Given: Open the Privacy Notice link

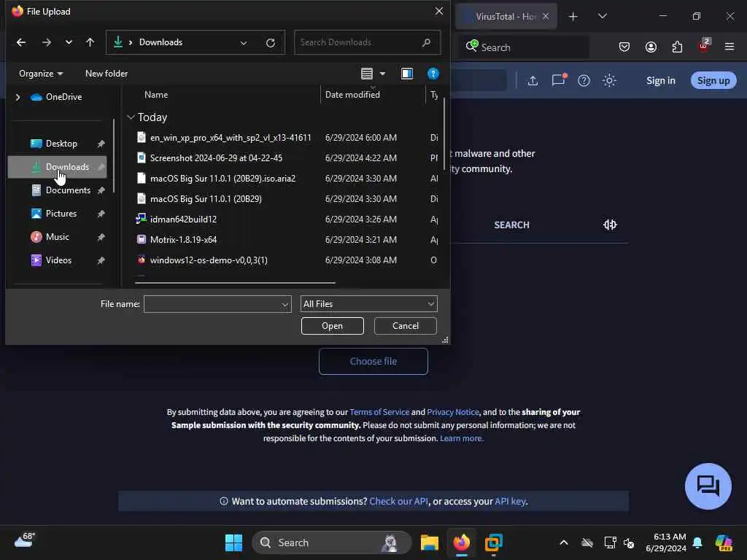Looking at the screenshot, I should coord(452,413).
